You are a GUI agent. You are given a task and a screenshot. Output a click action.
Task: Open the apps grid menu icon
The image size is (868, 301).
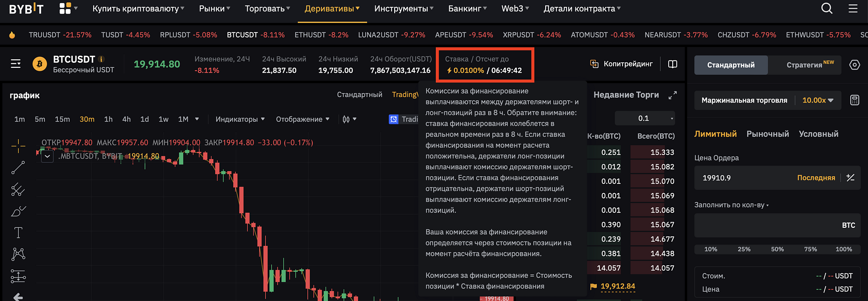pyautogui.click(x=65, y=8)
